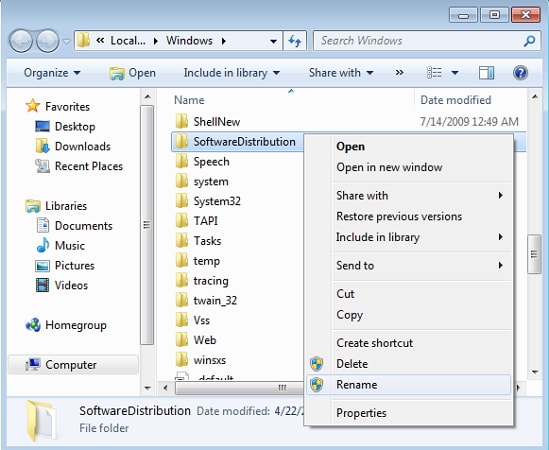Choose Open in the context menu
The height and width of the screenshot is (450, 549).
click(408, 146)
